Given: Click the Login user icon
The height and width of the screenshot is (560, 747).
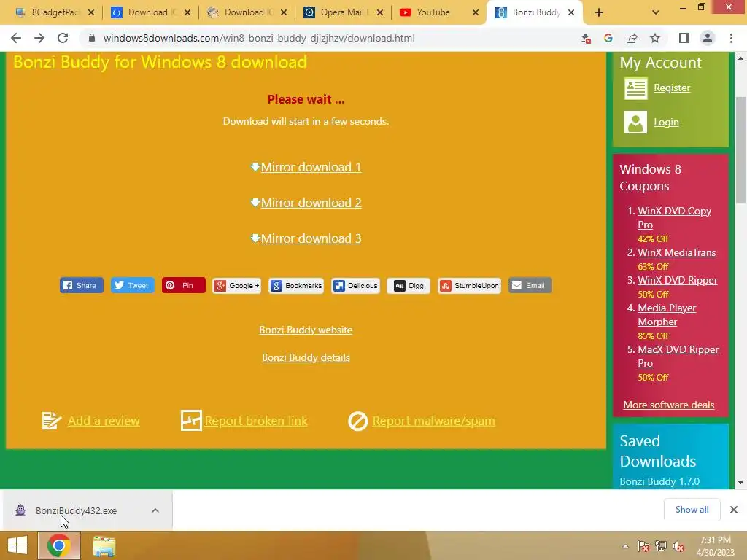Looking at the screenshot, I should (x=635, y=122).
